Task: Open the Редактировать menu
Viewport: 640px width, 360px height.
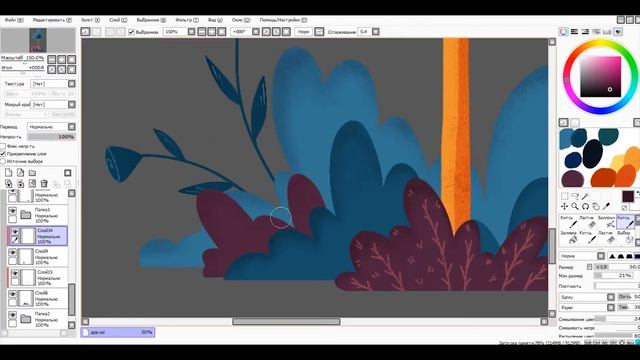Action: pyautogui.click(x=52, y=20)
